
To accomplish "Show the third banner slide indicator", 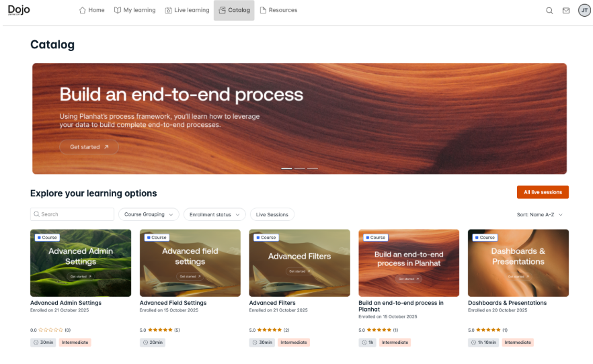I will coord(313,169).
